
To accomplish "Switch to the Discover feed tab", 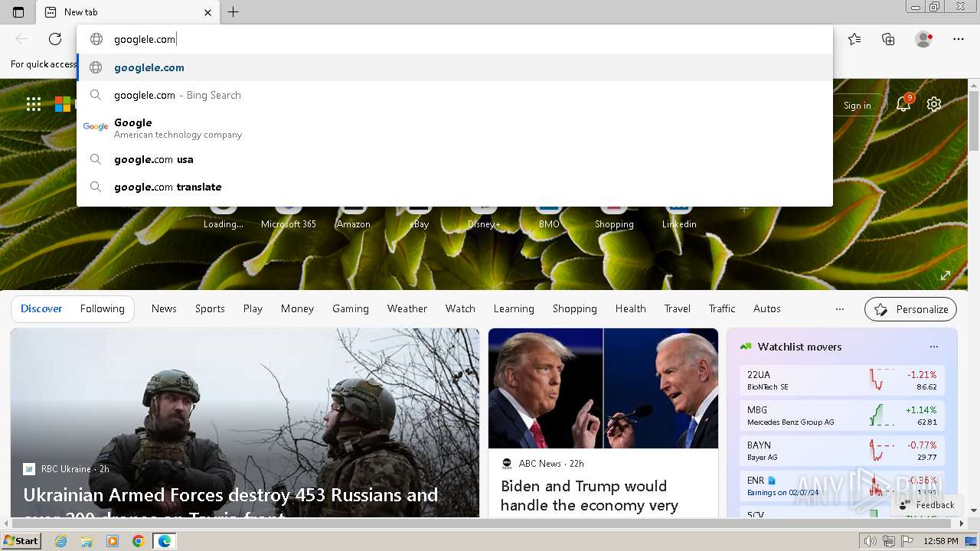I will pos(41,308).
